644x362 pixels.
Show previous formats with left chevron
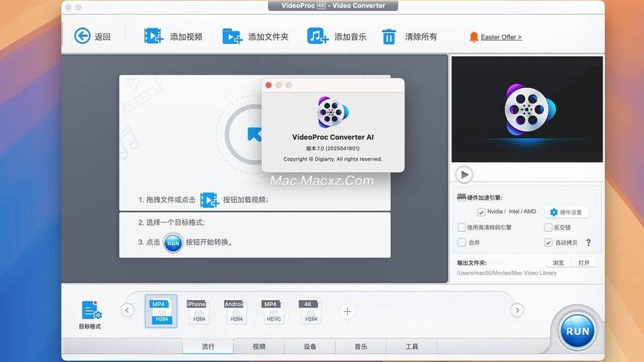(127, 310)
